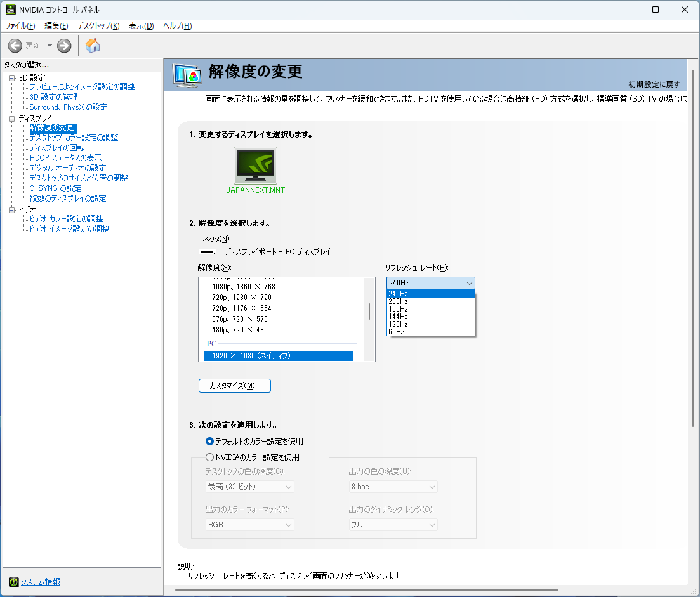Open 出力のダイナミック レンジ フル dropdown
Screen dimensions: 700x597
click(393, 525)
